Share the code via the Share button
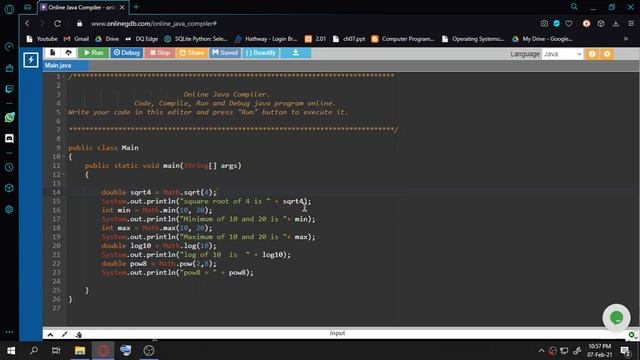This screenshot has width=640, height=360. coord(192,53)
